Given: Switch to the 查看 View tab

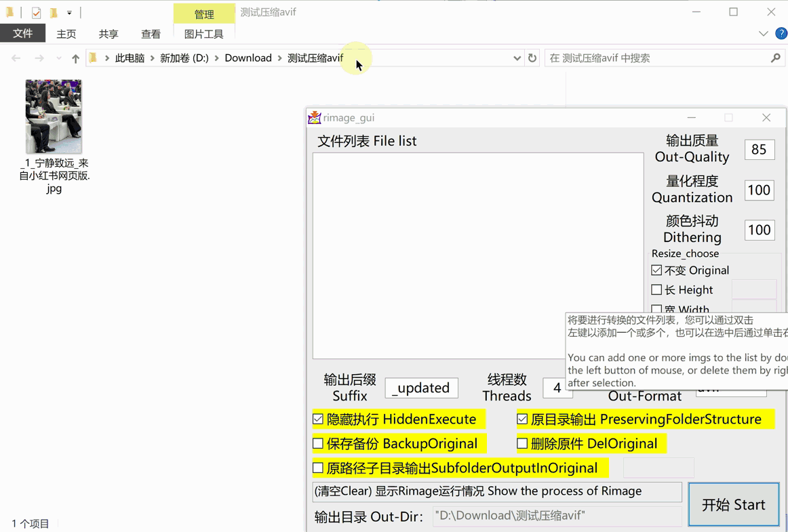Looking at the screenshot, I should [151, 34].
